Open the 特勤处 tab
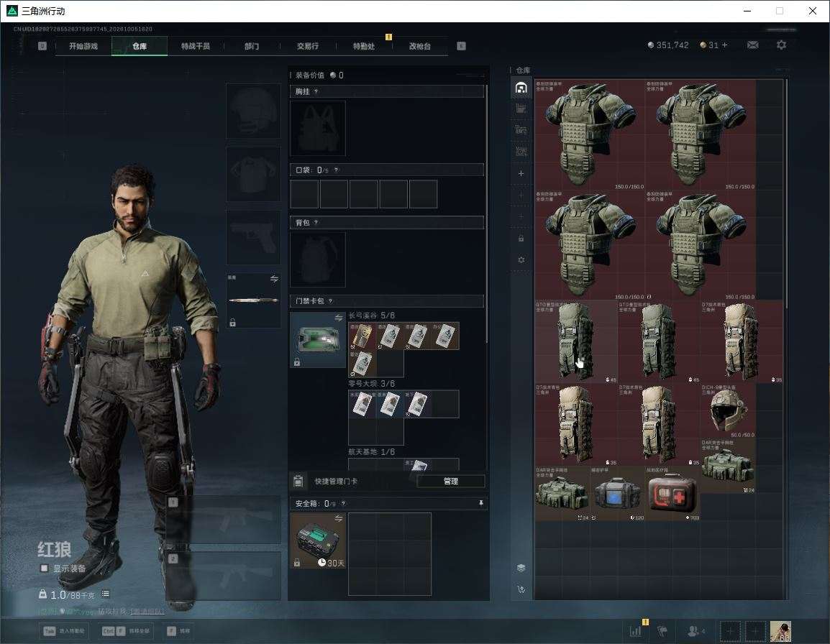830x644 pixels. pyautogui.click(x=364, y=46)
